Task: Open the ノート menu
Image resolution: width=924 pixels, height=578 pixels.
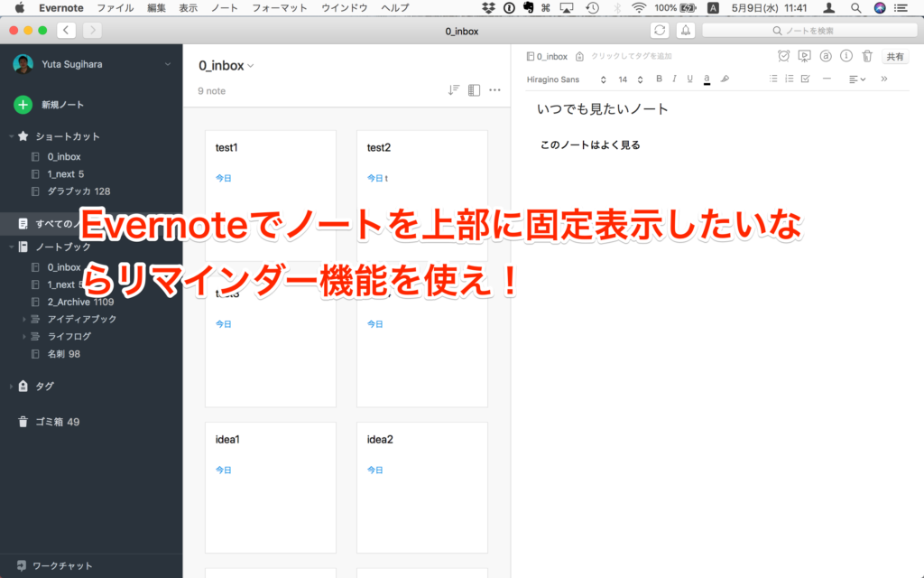Action: [225, 7]
